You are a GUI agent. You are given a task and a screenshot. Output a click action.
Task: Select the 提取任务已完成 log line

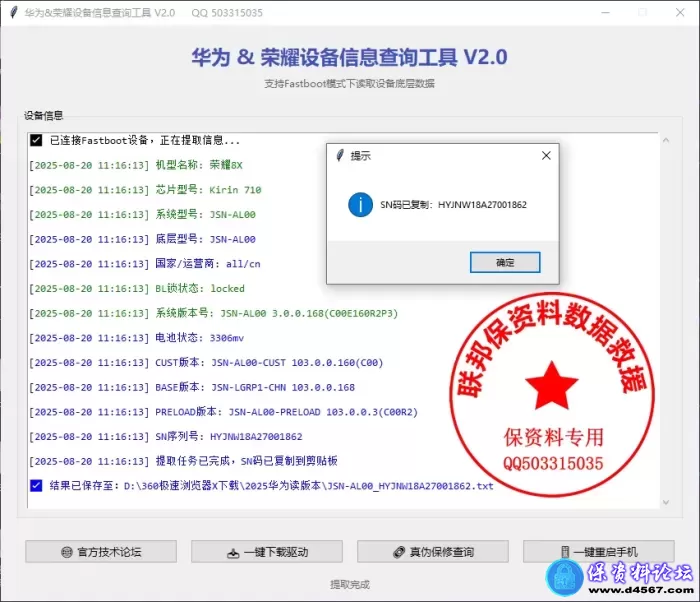click(183, 461)
